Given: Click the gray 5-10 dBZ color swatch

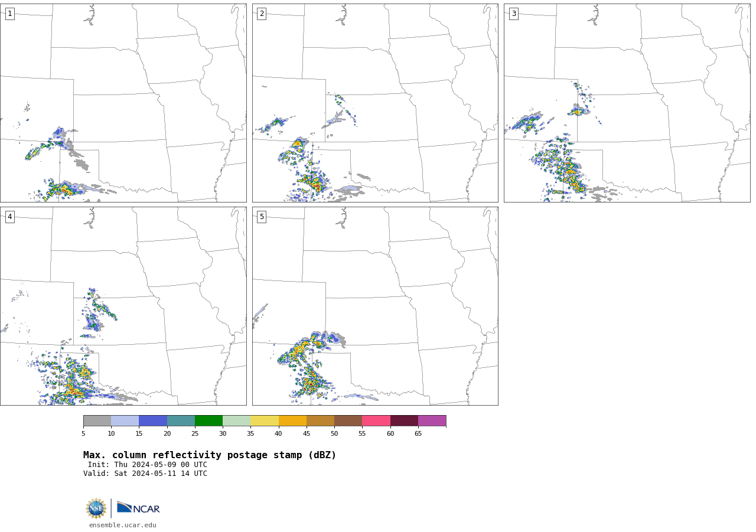Looking at the screenshot, I should click(x=97, y=420).
